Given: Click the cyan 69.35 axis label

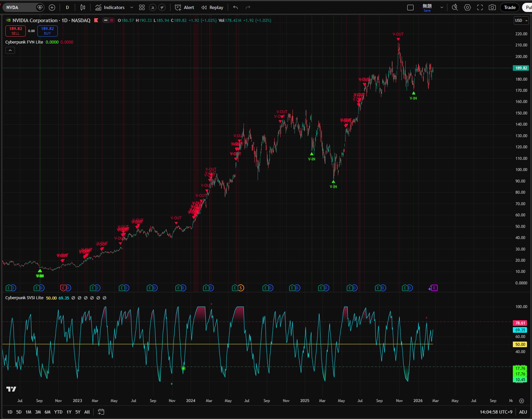Looking at the screenshot, I should point(520,330).
